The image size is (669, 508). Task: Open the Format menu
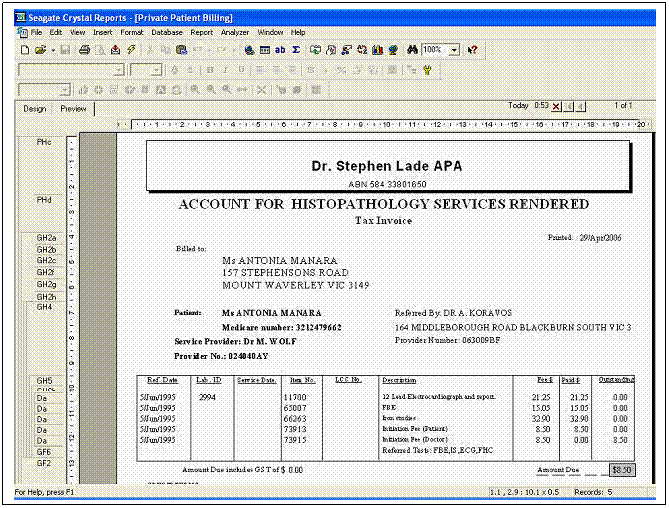pos(132,32)
